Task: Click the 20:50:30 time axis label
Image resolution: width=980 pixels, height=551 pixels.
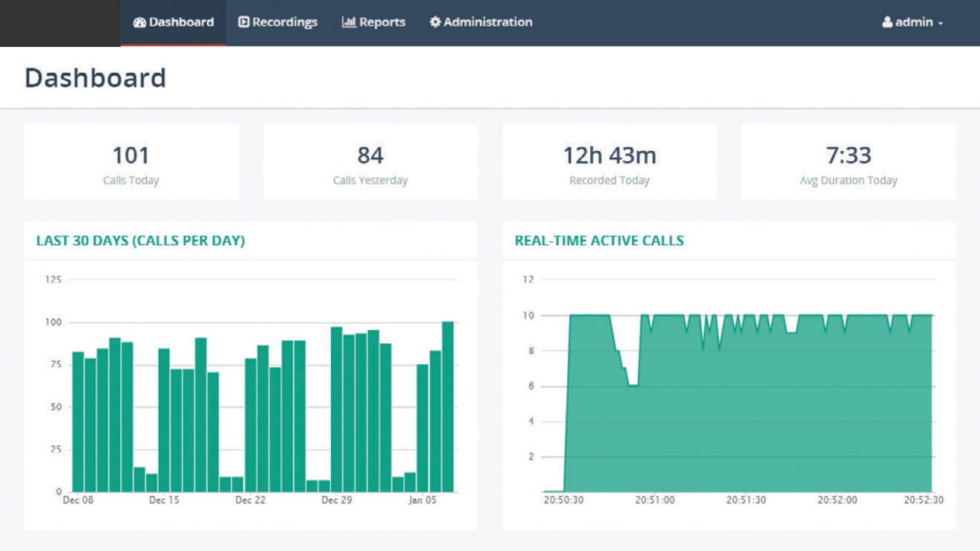Action: coord(564,500)
